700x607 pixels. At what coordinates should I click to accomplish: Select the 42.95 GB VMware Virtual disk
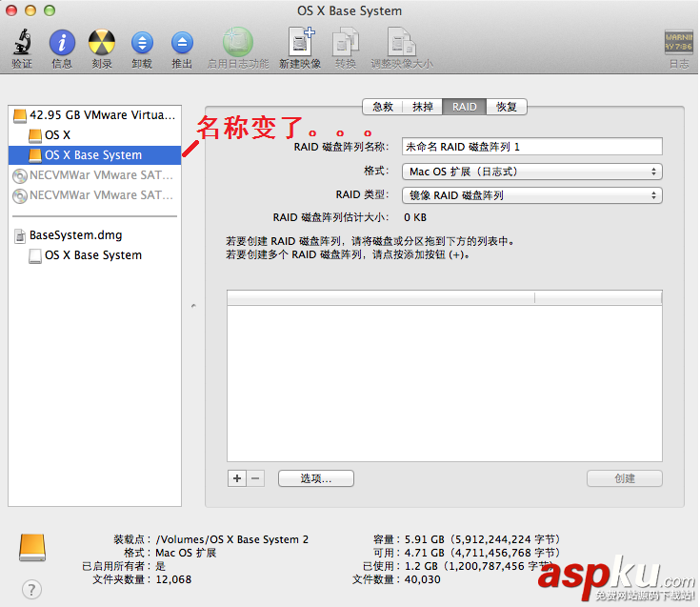click(94, 115)
